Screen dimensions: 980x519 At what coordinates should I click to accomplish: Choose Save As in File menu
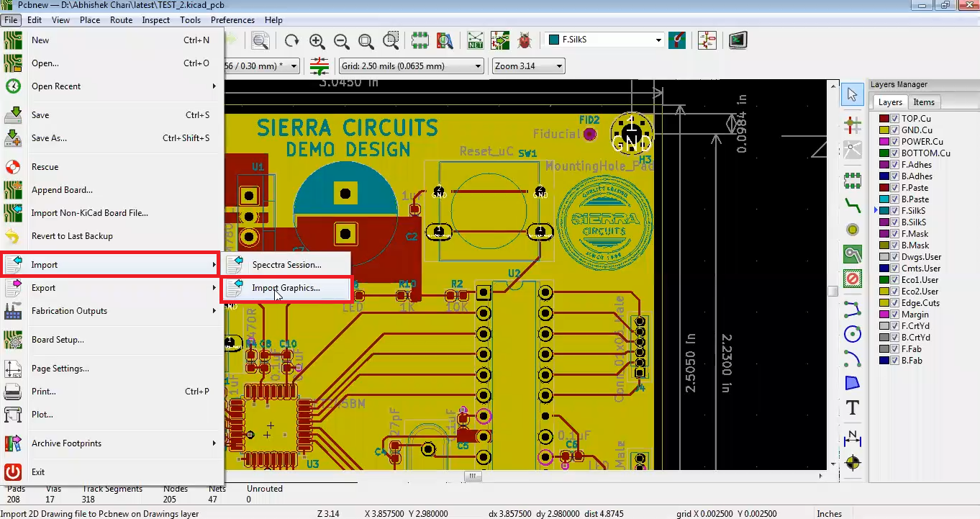(112, 138)
